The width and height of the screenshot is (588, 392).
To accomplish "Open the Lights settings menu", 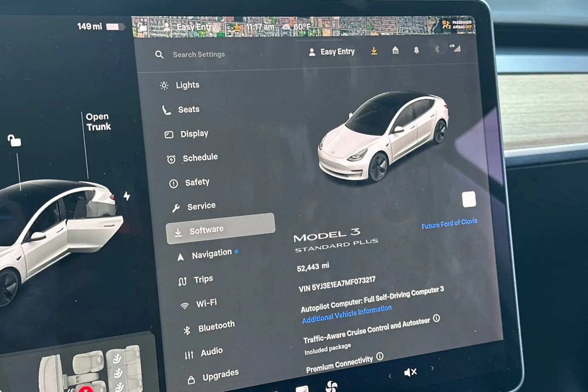I will pyautogui.click(x=180, y=85).
